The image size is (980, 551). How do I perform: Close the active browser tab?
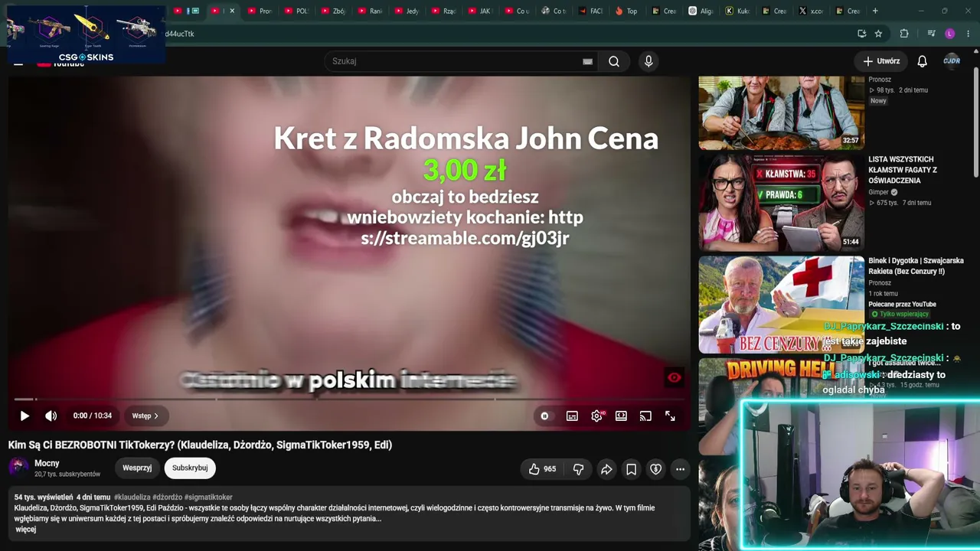(232, 11)
